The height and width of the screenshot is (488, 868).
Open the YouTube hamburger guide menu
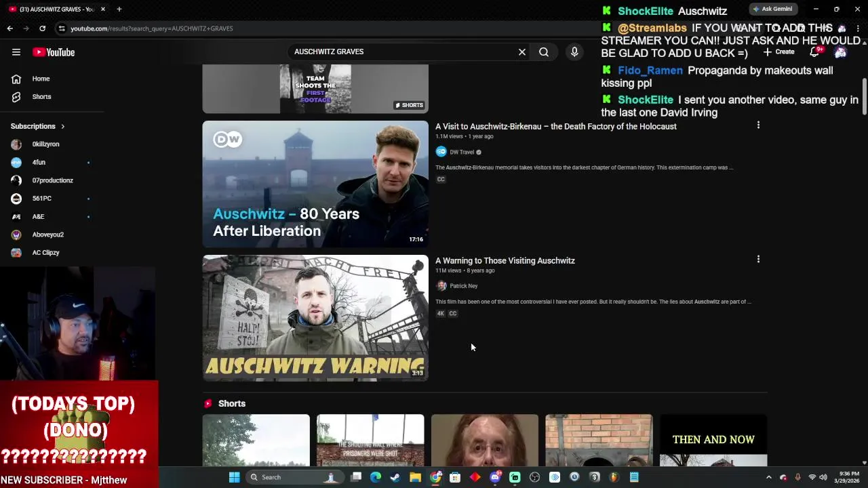pyautogui.click(x=16, y=52)
